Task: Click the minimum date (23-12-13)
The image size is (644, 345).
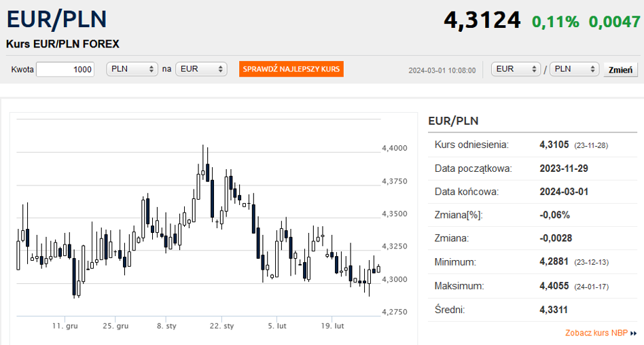Action: pos(592,262)
